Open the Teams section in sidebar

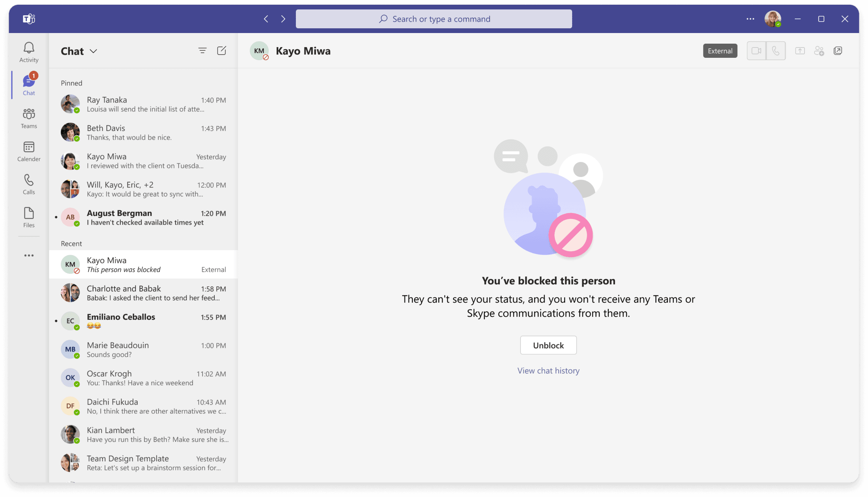click(x=29, y=118)
